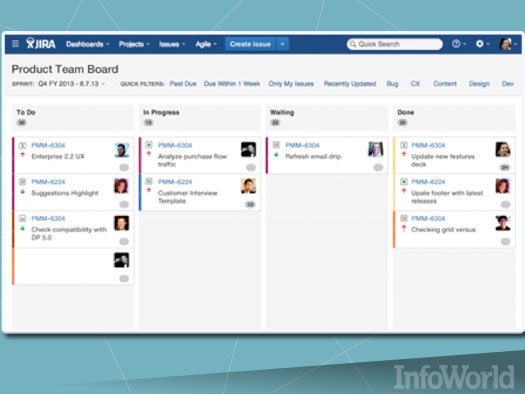The width and height of the screenshot is (525, 394).
Task: Open PMM-6224 link on Customer Interview Template card
Action: point(175,182)
